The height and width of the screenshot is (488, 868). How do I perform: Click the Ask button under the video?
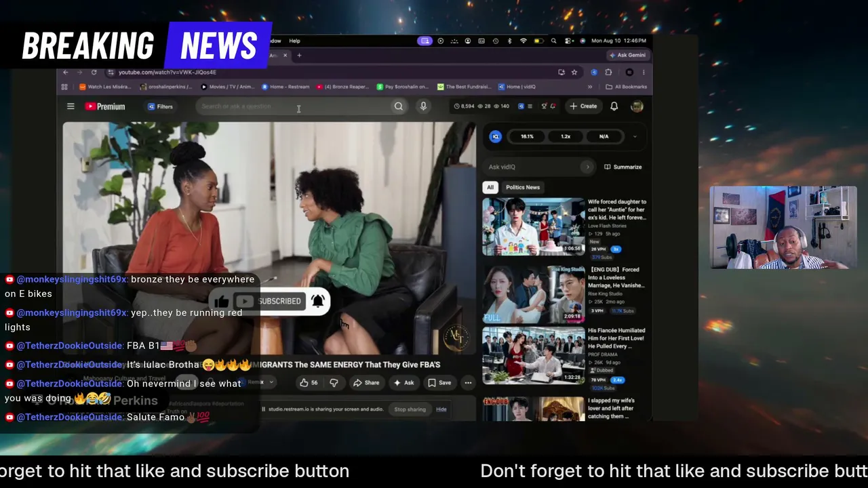pos(404,383)
